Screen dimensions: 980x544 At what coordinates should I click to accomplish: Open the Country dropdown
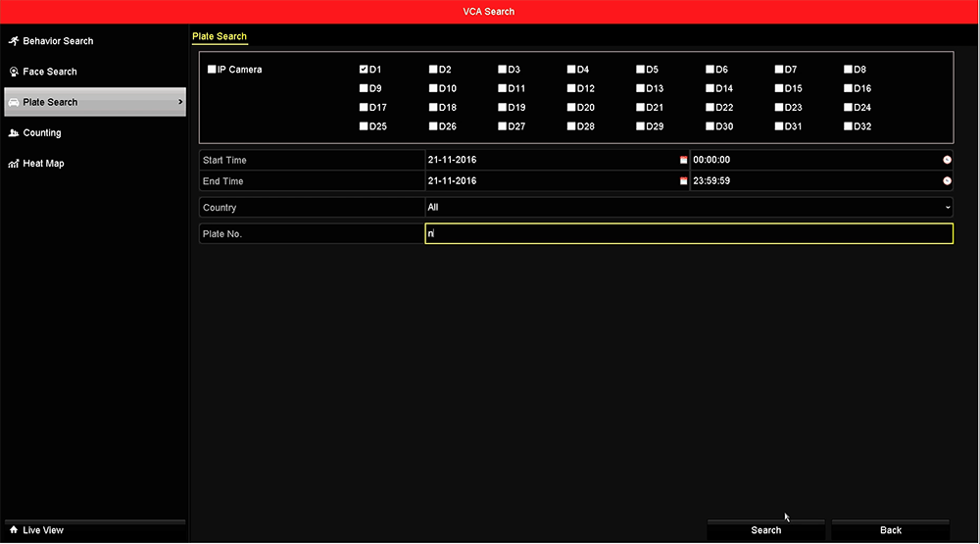(689, 208)
